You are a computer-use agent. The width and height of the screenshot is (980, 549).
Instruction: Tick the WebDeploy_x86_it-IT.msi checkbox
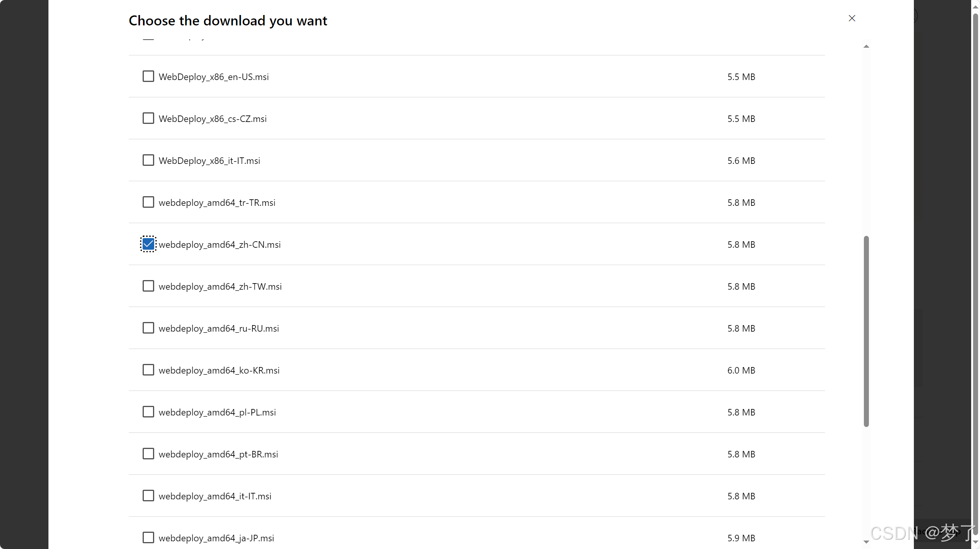(148, 160)
